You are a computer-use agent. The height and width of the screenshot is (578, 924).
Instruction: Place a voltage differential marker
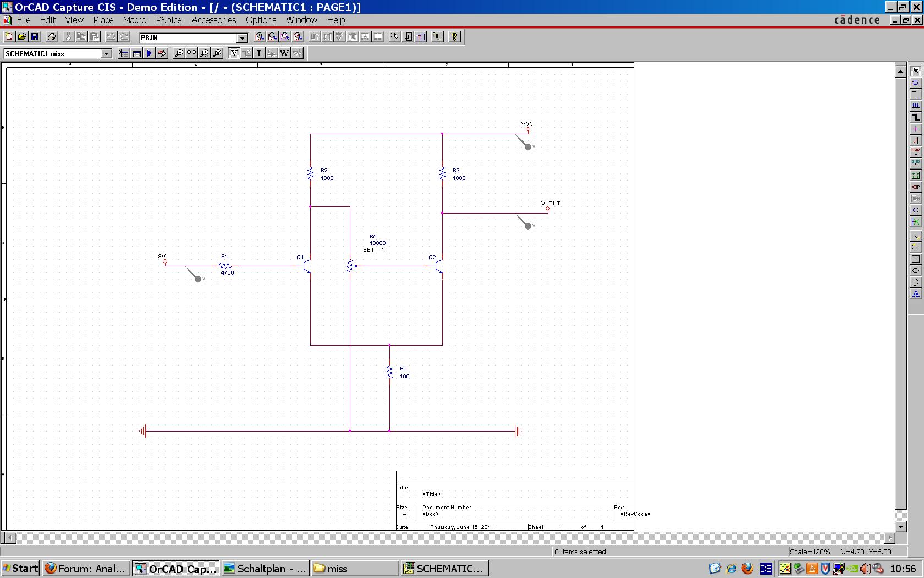point(191,53)
